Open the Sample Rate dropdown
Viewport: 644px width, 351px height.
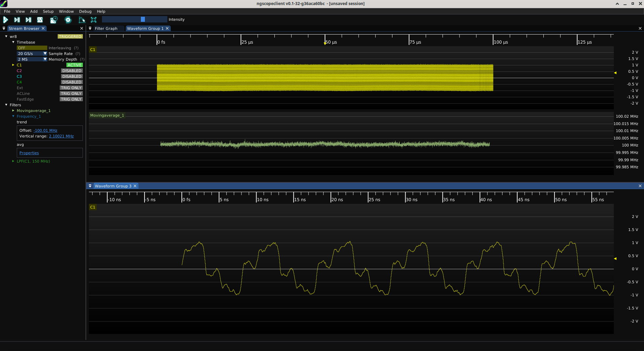pyautogui.click(x=45, y=53)
